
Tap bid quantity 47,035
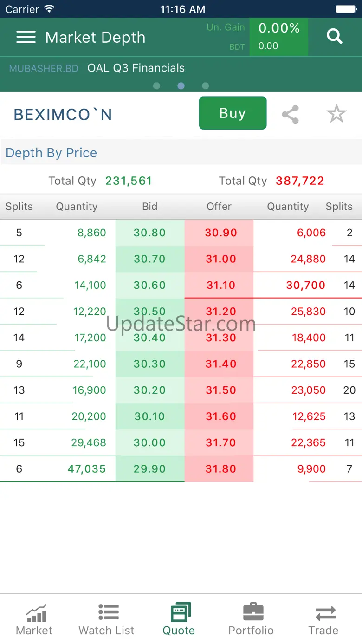pyautogui.click(x=87, y=469)
